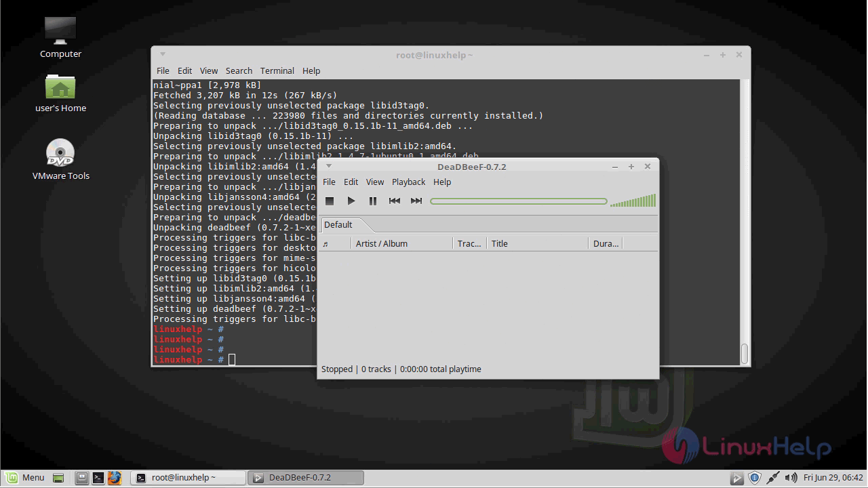The image size is (868, 488).
Task: Open the DeaDBeeF View menu
Action: click(x=375, y=182)
